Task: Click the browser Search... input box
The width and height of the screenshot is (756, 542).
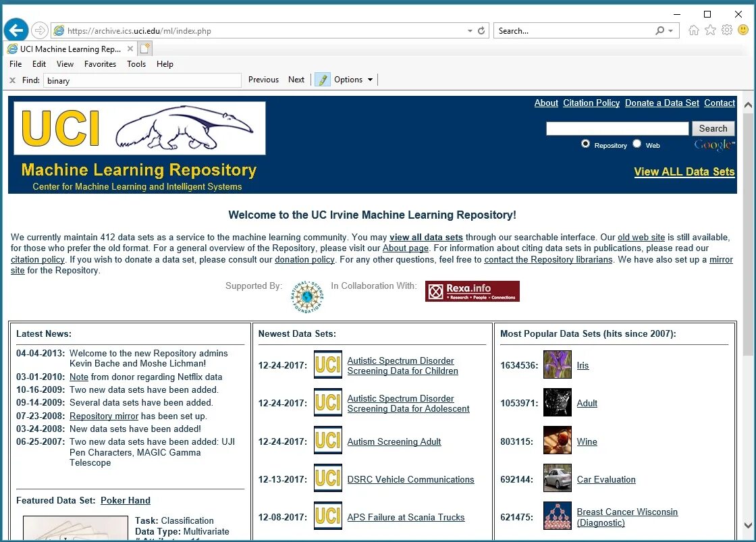Action: click(x=574, y=30)
